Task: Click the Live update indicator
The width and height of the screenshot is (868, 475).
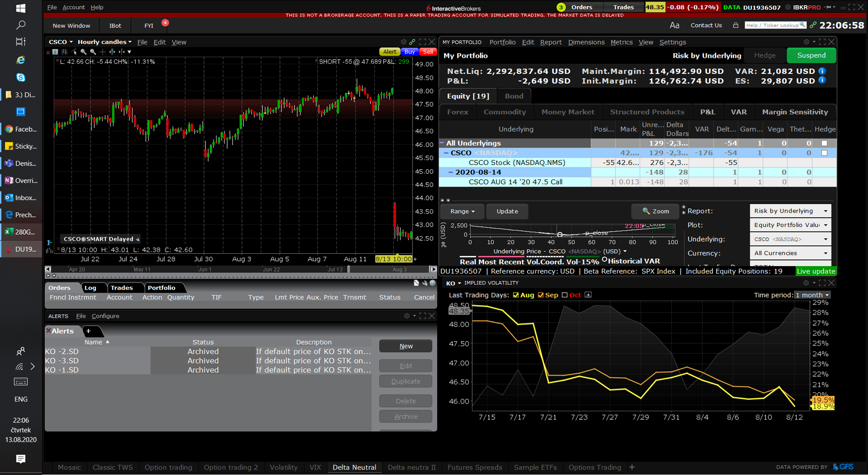Action: pyautogui.click(x=816, y=271)
